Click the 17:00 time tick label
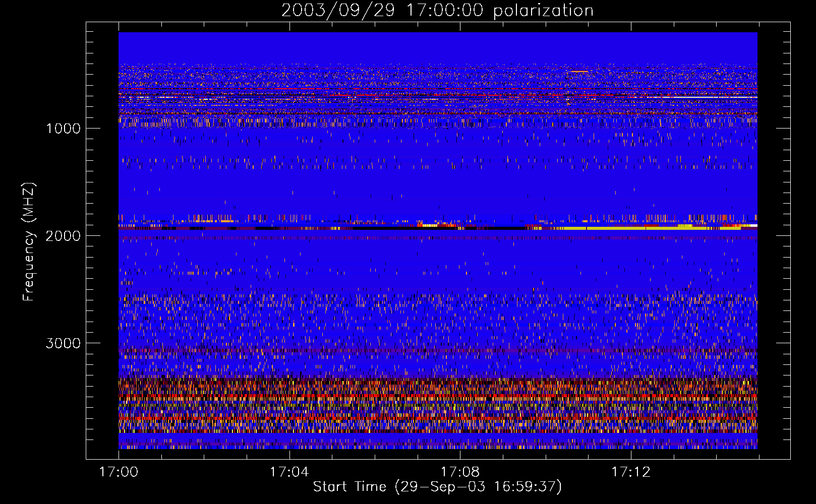The image size is (816, 504). coord(119,472)
